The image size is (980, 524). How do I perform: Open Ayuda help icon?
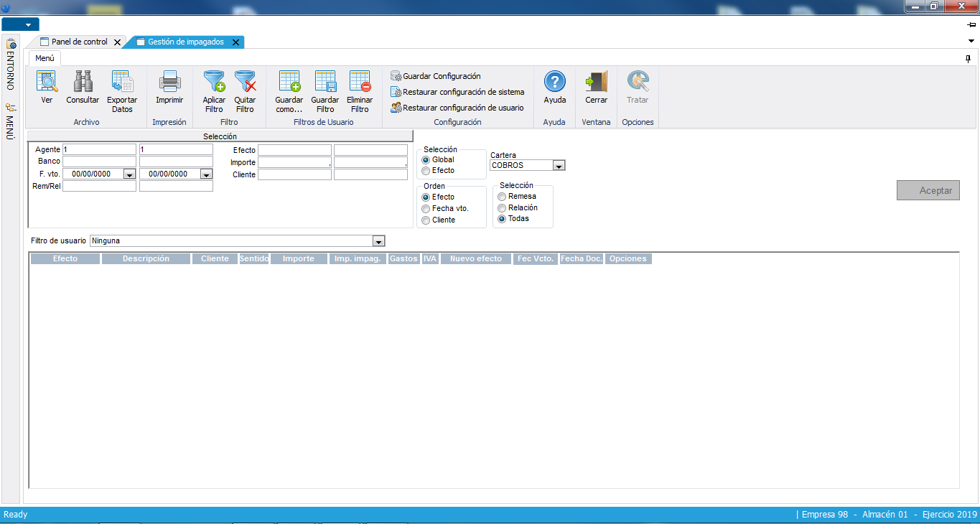click(x=554, y=82)
